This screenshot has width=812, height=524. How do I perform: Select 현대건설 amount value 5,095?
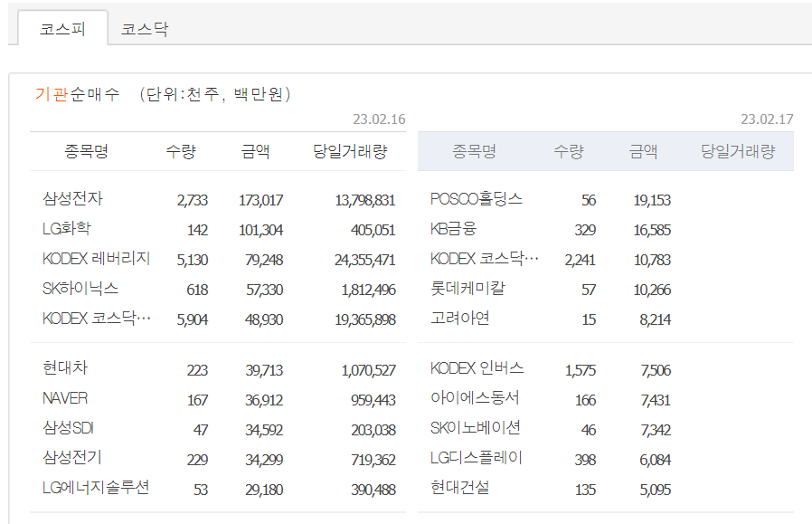(x=655, y=490)
